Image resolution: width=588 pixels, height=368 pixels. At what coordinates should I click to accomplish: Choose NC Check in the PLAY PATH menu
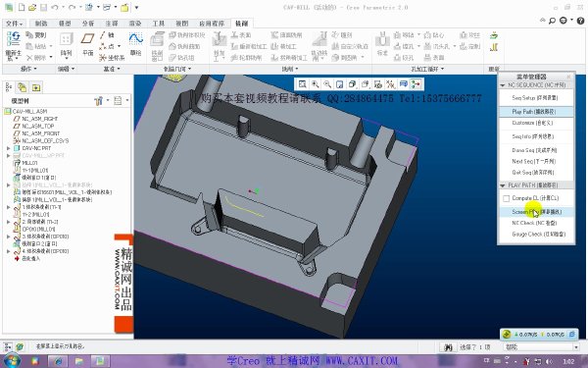point(536,223)
